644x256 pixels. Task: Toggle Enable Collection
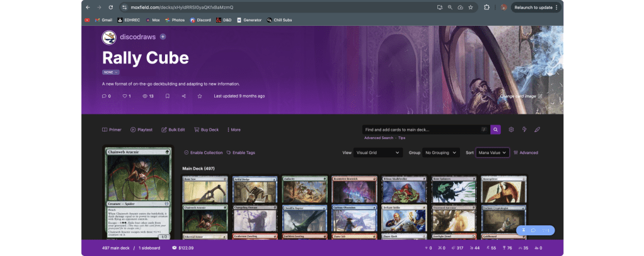coord(203,153)
